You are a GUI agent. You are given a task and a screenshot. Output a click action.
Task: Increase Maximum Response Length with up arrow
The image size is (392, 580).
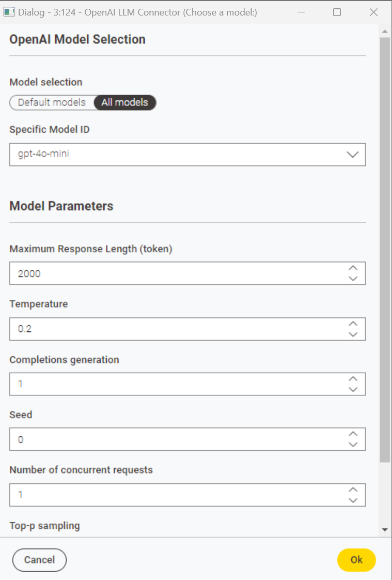tap(353, 268)
